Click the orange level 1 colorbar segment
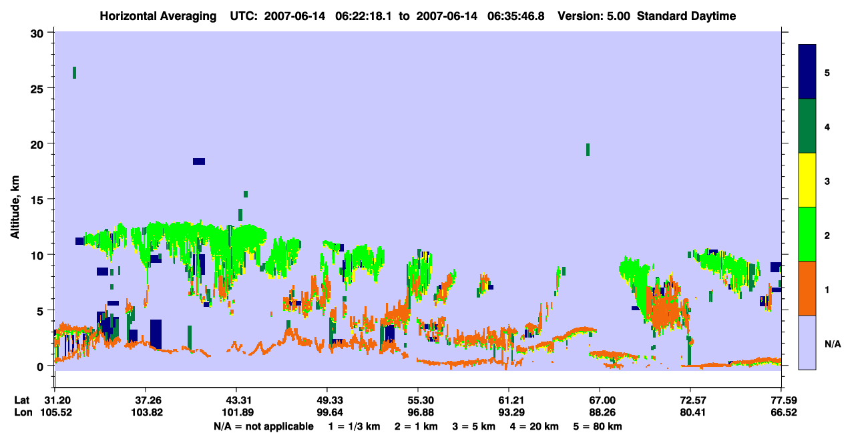 (x=807, y=288)
